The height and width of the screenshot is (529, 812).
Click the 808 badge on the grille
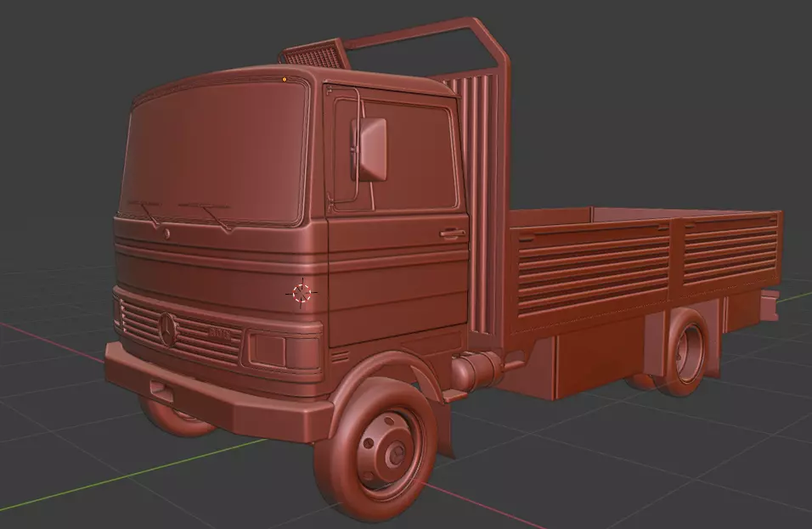220,334
